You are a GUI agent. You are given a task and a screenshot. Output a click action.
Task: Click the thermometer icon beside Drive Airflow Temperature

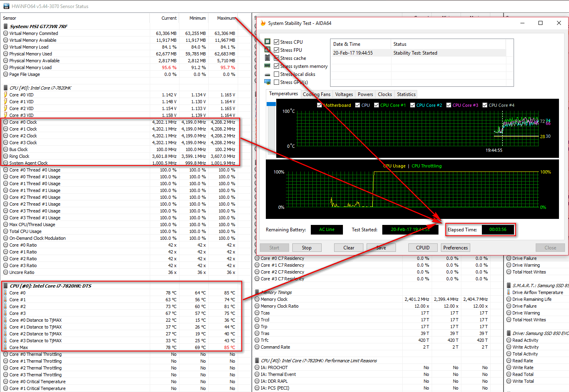point(509,292)
